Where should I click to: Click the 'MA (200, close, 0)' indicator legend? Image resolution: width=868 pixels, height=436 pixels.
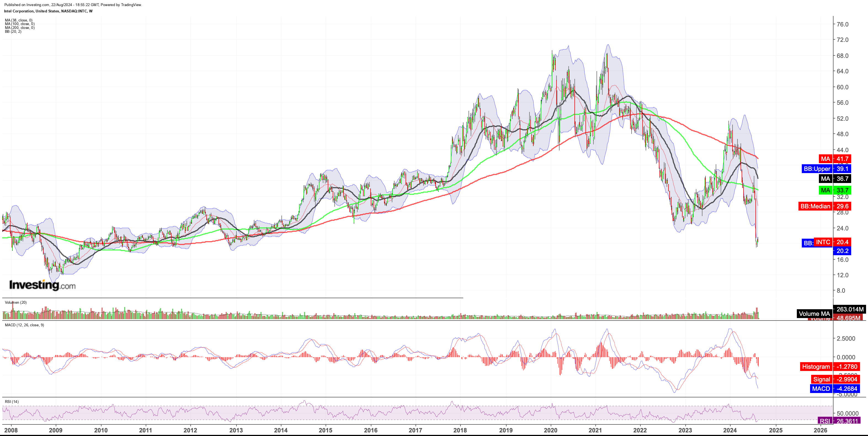point(20,28)
